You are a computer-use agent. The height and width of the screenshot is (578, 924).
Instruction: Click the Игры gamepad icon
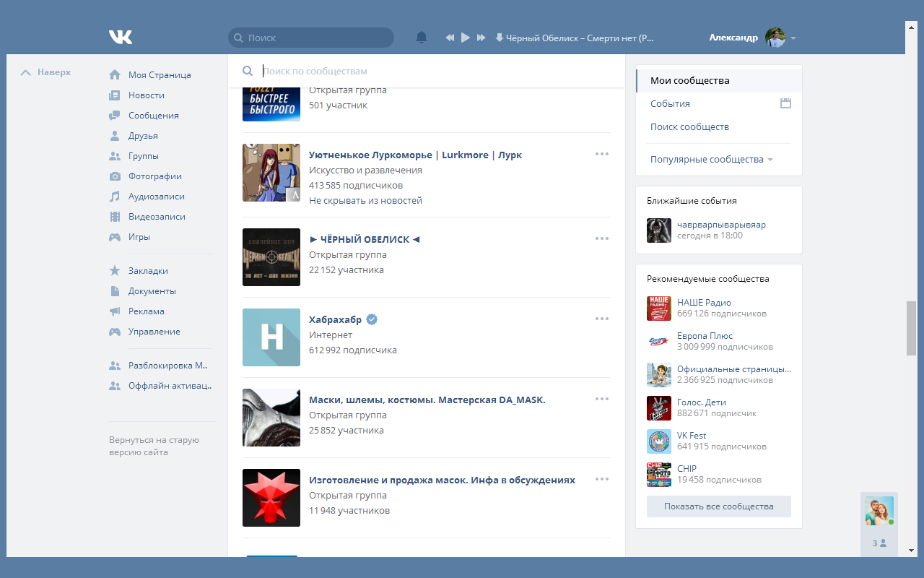pos(115,237)
